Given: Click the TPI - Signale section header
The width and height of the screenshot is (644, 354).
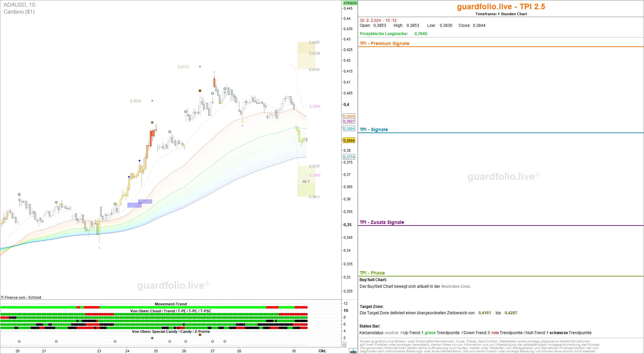Looking at the screenshot, I should [x=374, y=129].
